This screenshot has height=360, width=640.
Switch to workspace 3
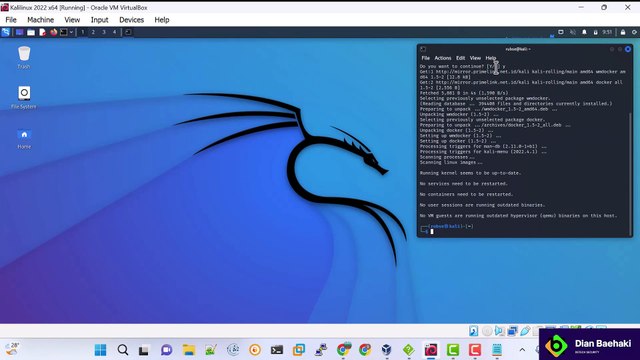coord(104,32)
